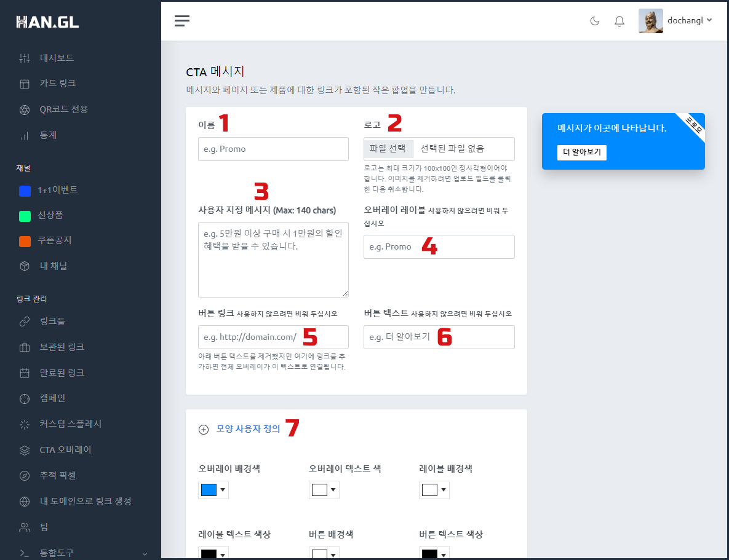Open the 쿠폰공지 channel link
Image resolution: width=729 pixels, height=560 pixels.
54,240
